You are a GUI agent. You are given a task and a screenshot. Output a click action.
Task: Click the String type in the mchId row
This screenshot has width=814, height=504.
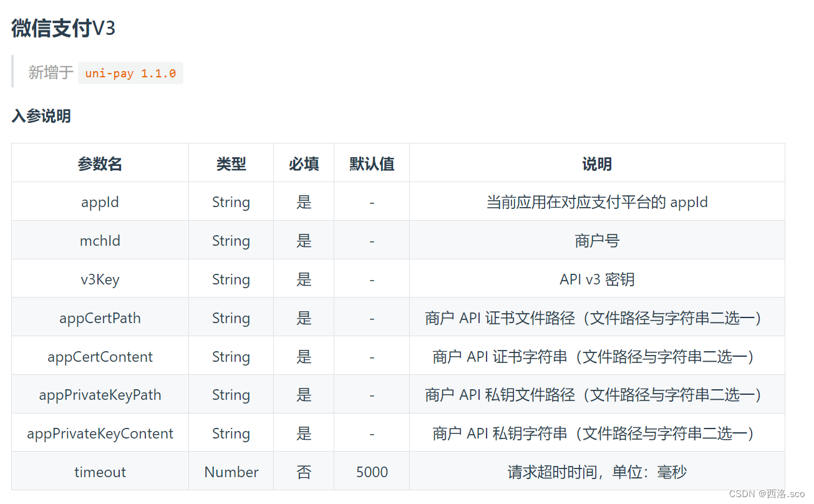(231, 241)
